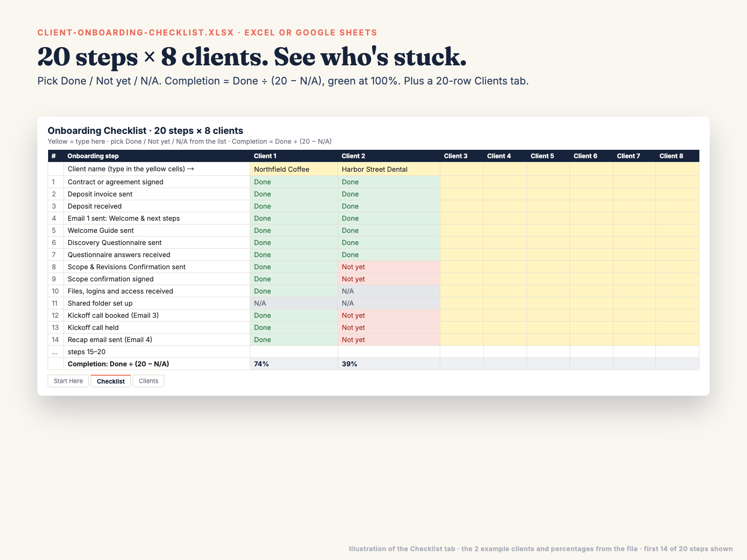This screenshot has width=747, height=560.
Task: Select Client 2's Not yet for Kickoff call booked
Action: click(x=389, y=315)
